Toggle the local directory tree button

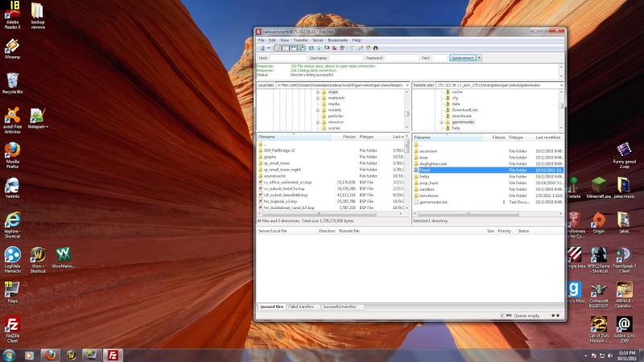point(286,48)
